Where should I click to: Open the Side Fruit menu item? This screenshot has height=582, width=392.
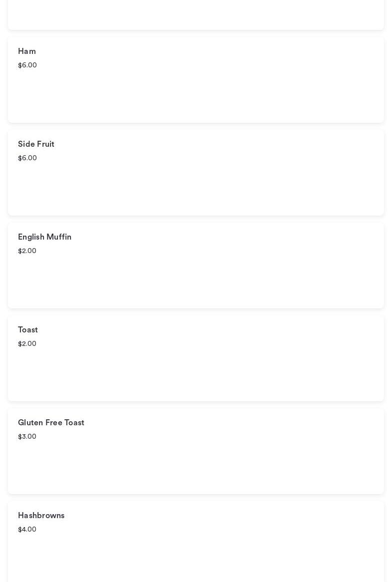pyautogui.click(x=36, y=144)
